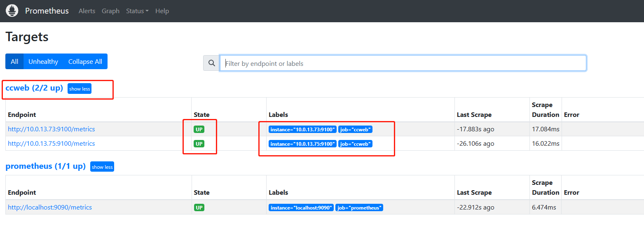Click the -17.883s ago last scrape value

(475, 129)
